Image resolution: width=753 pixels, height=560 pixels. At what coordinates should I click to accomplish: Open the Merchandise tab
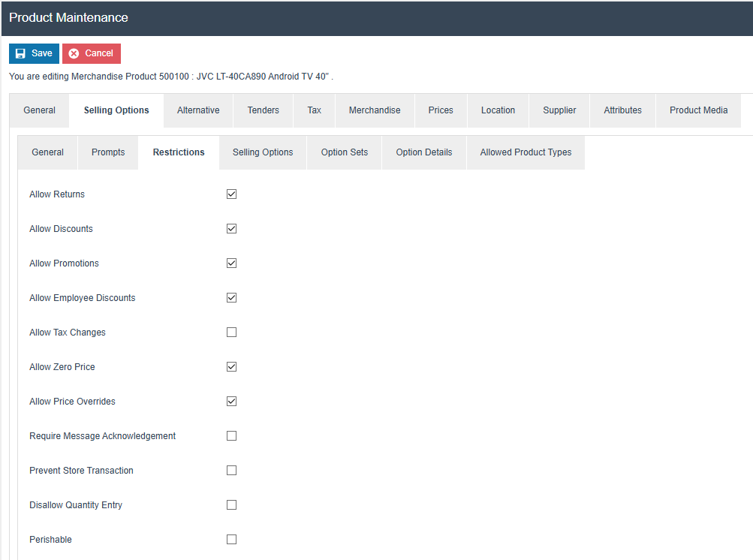pos(375,110)
